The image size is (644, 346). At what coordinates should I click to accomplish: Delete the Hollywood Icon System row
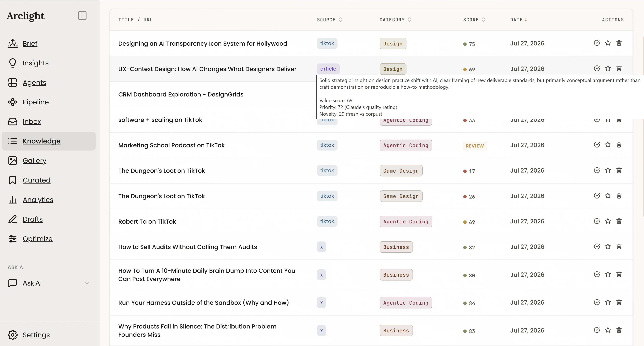coord(619,43)
